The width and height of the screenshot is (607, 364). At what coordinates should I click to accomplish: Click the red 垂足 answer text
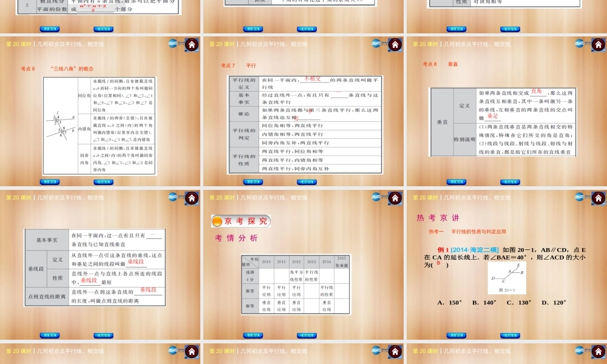point(492,116)
